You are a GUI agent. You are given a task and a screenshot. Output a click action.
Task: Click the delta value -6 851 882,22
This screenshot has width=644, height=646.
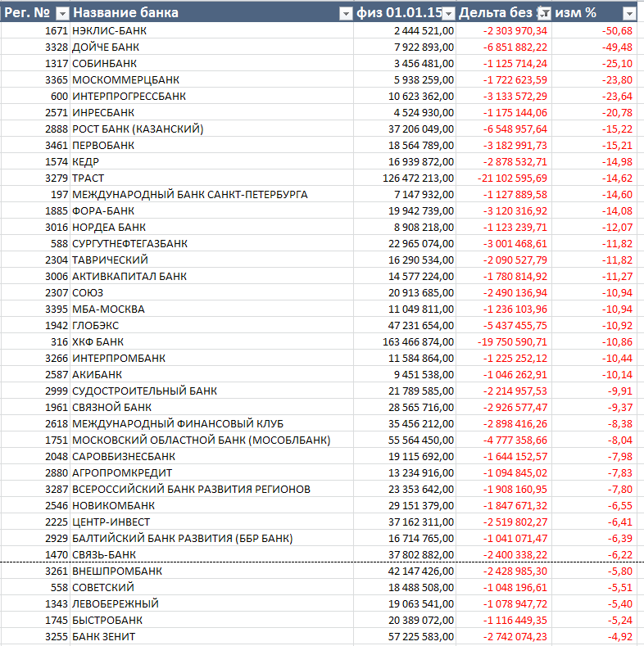coord(504,47)
